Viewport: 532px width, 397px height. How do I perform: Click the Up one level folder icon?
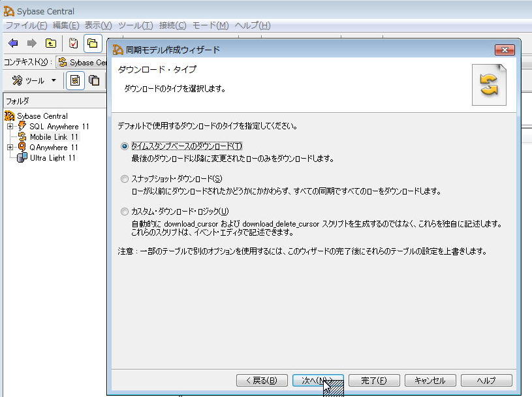coord(51,43)
